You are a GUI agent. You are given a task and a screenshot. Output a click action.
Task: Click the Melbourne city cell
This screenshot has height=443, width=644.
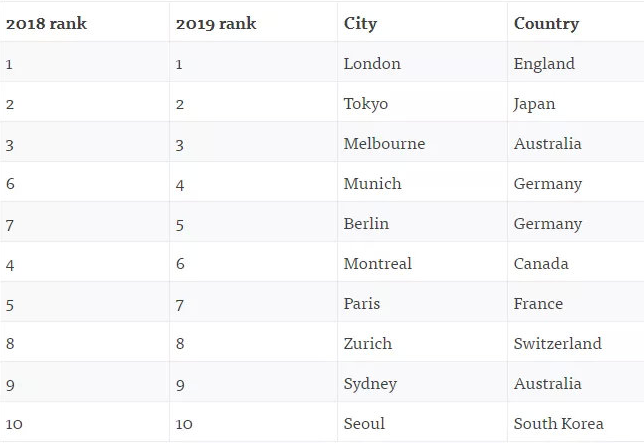384,144
